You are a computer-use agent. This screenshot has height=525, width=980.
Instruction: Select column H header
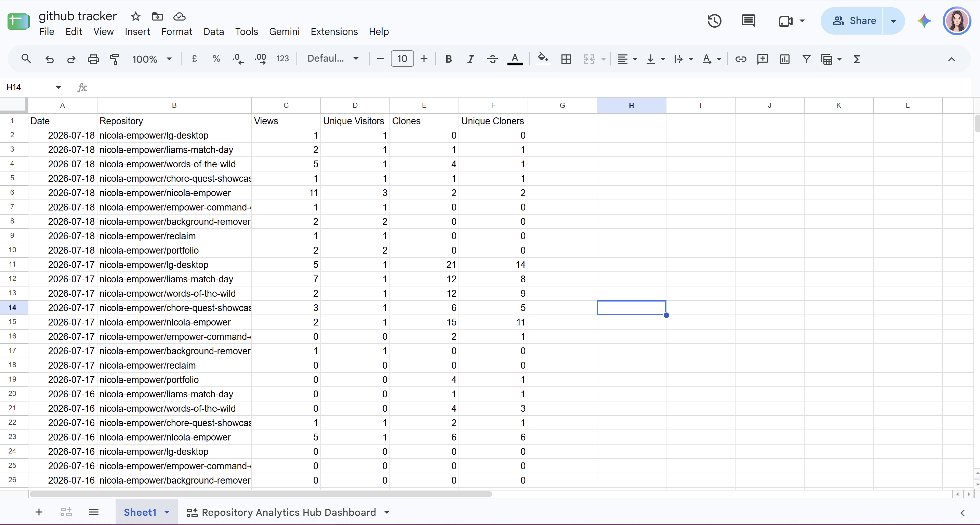[x=631, y=105]
